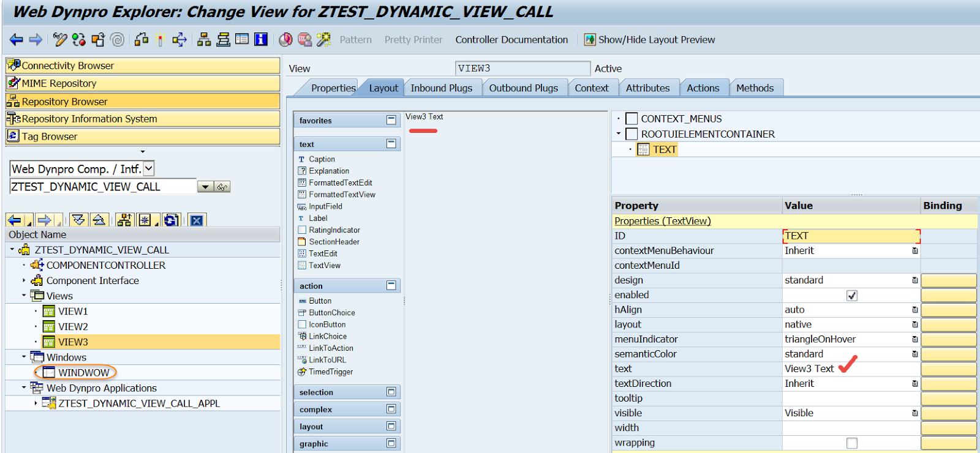
Task: Click the blue information icon in toolbar
Action: [261, 40]
